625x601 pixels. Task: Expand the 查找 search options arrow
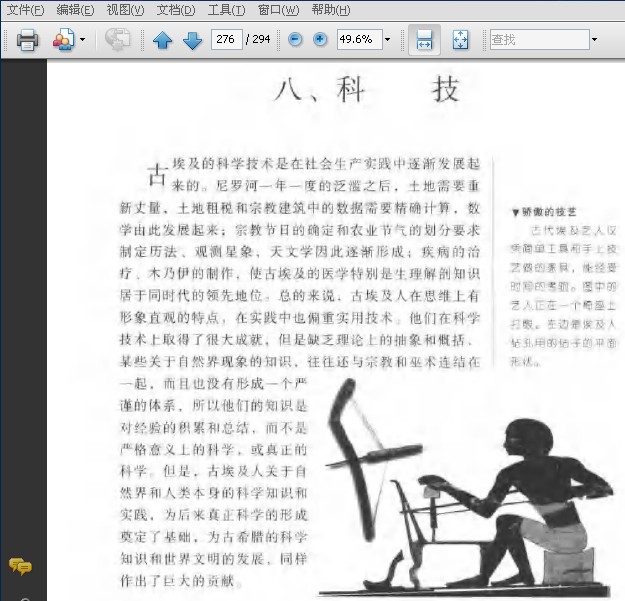tap(594, 39)
